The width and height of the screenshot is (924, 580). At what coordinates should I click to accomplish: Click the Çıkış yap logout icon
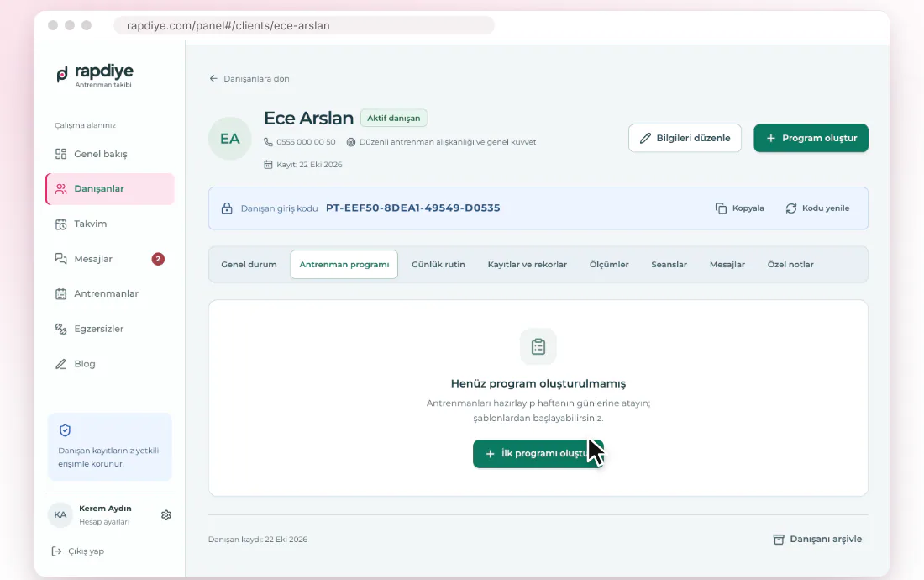point(56,551)
